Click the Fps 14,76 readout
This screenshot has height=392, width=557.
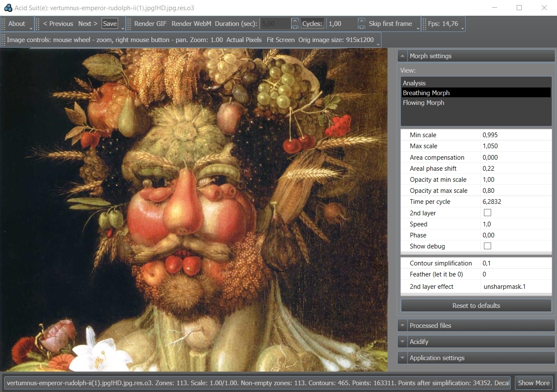click(443, 24)
